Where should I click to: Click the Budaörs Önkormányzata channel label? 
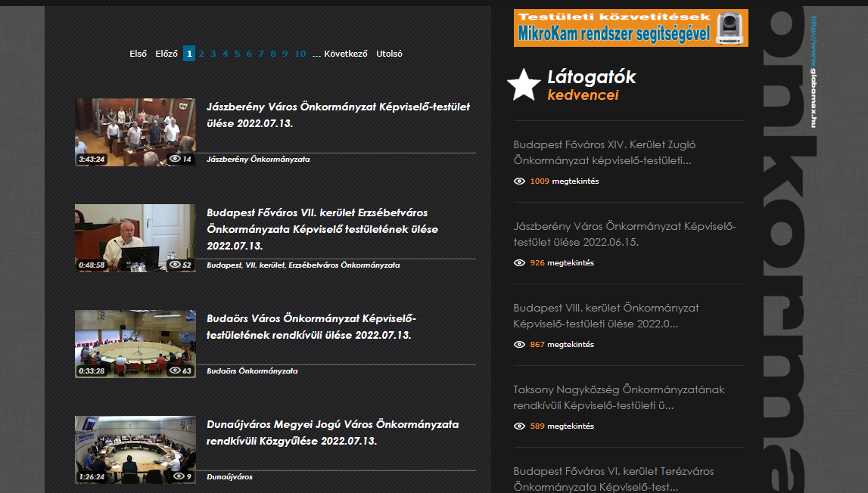pos(252,371)
